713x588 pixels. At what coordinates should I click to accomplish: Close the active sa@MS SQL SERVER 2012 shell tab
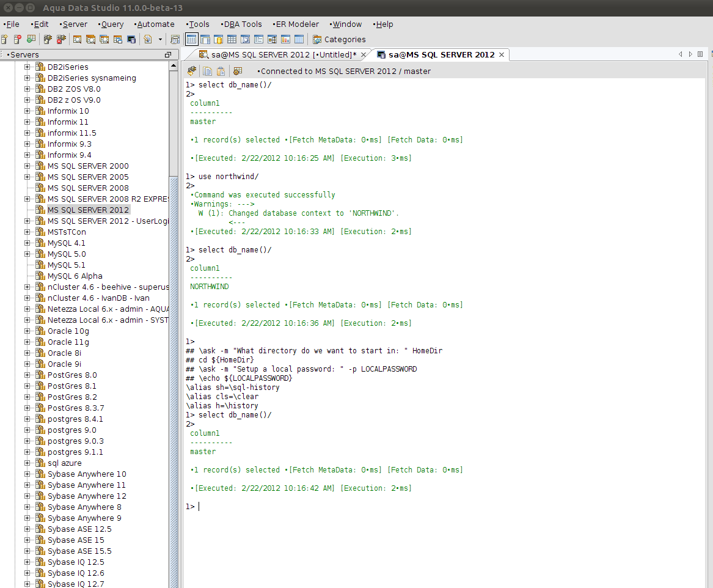pyautogui.click(x=502, y=54)
